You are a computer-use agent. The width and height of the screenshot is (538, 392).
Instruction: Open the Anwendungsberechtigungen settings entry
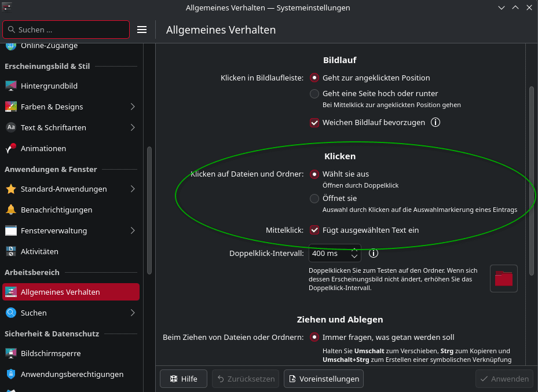(x=72, y=374)
